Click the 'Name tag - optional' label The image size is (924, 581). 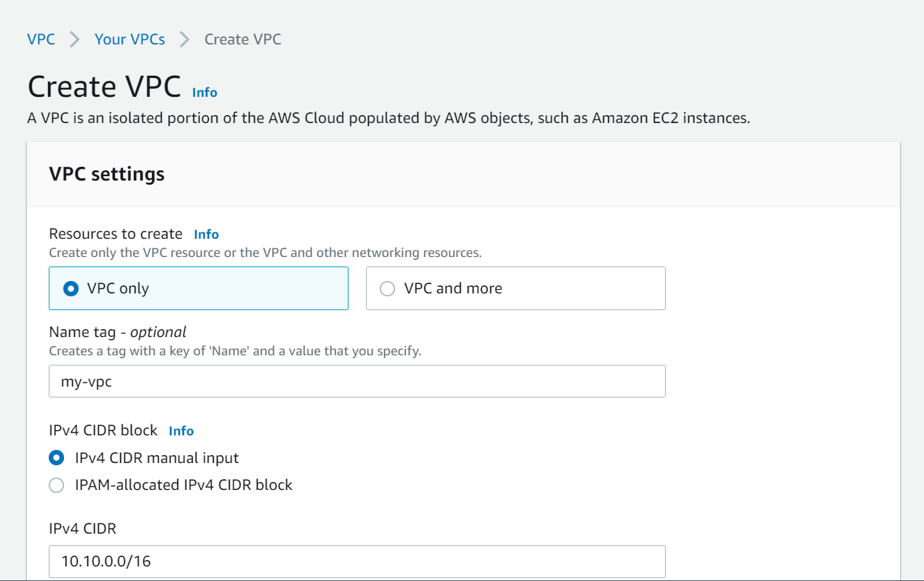click(118, 332)
